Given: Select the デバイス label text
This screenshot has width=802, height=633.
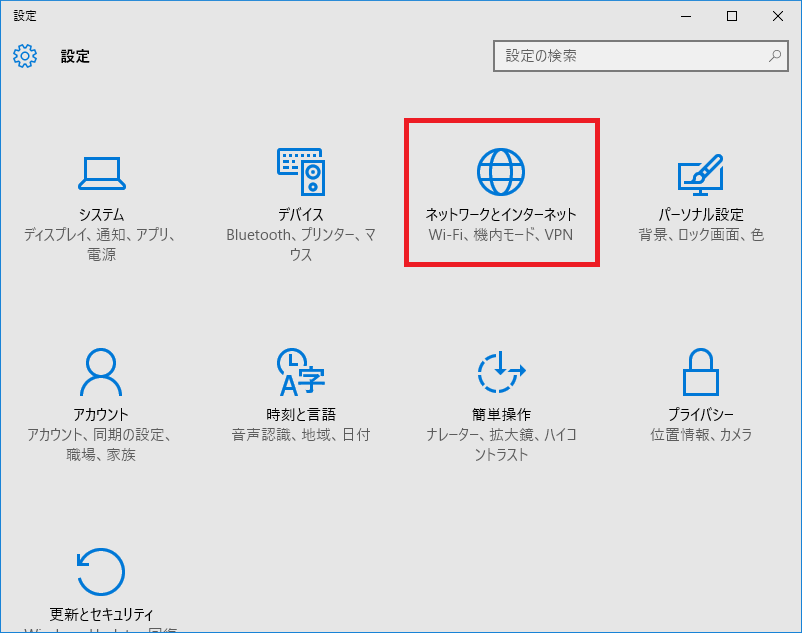Looking at the screenshot, I should click(x=301, y=214).
